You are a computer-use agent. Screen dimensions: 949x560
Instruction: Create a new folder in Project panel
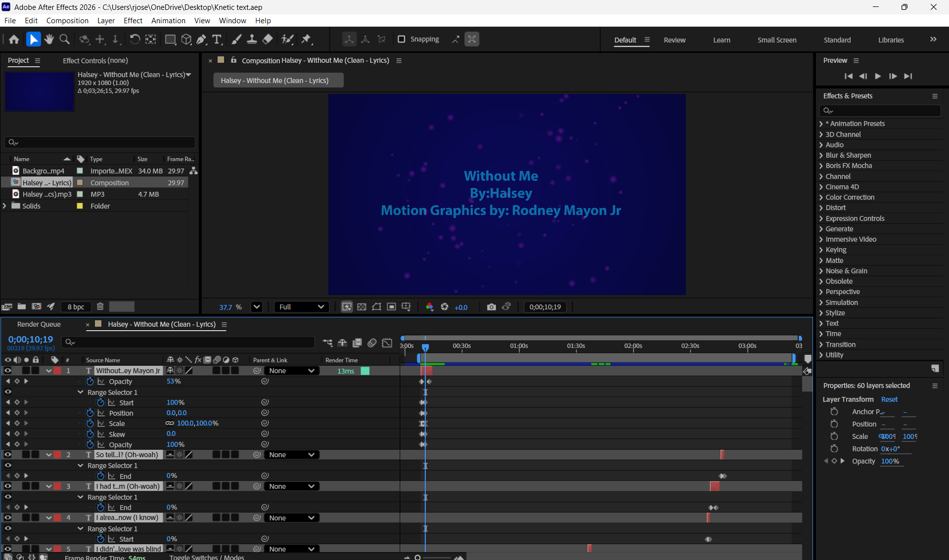click(x=22, y=306)
